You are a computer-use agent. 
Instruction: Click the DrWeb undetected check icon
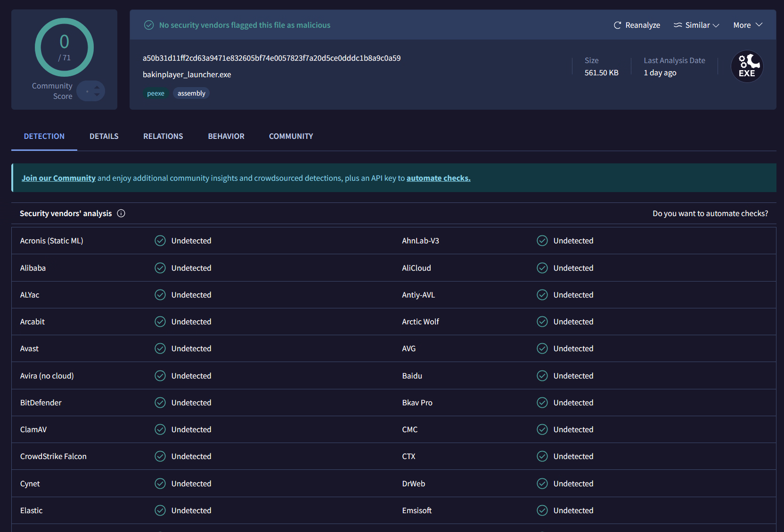542,484
